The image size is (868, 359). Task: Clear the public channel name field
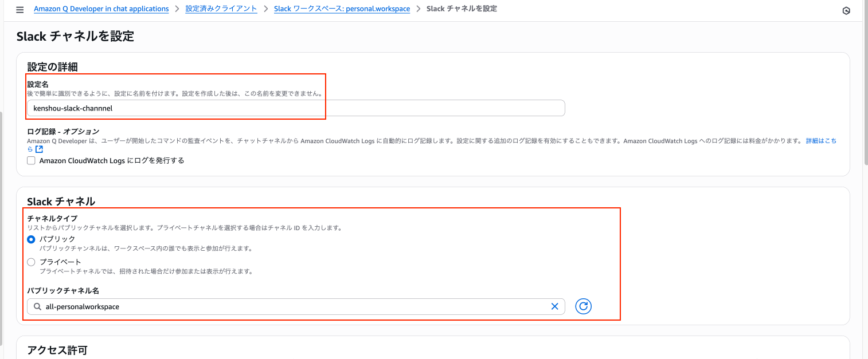pyautogui.click(x=554, y=306)
